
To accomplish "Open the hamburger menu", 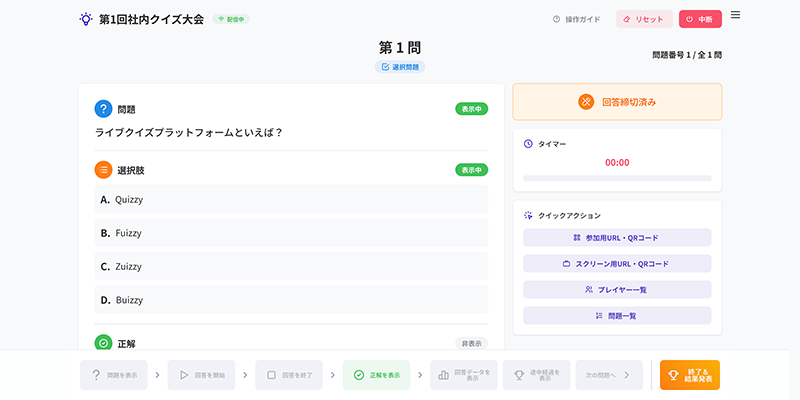I will tap(735, 15).
